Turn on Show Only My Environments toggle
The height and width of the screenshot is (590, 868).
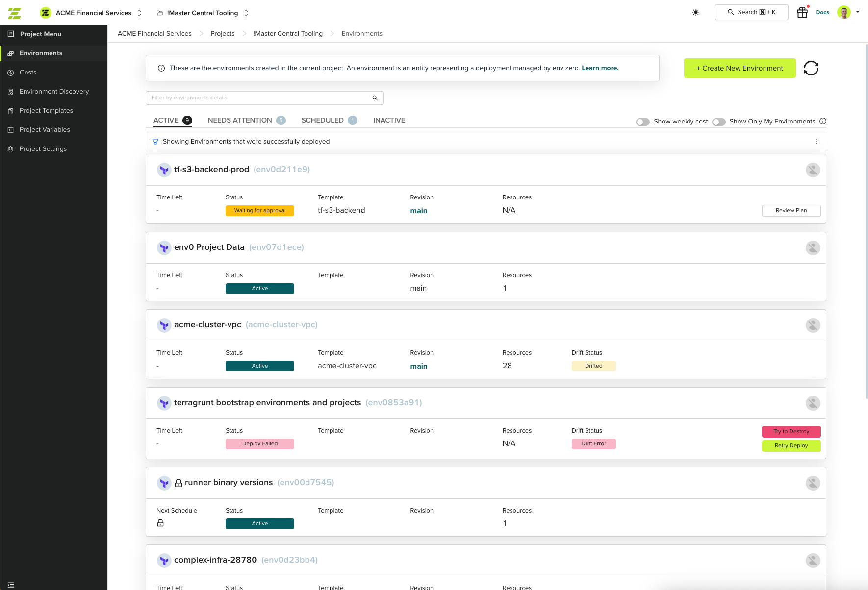[x=718, y=122]
